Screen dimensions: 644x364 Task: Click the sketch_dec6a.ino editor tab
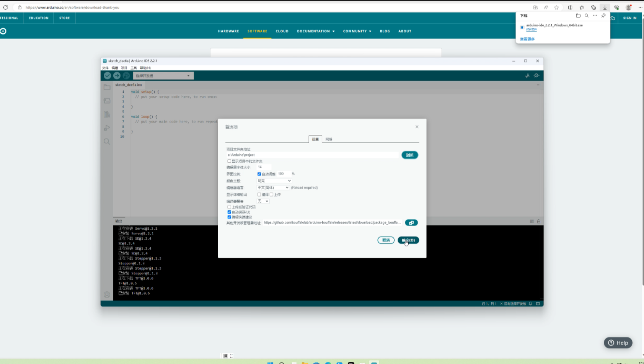click(129, 85)
